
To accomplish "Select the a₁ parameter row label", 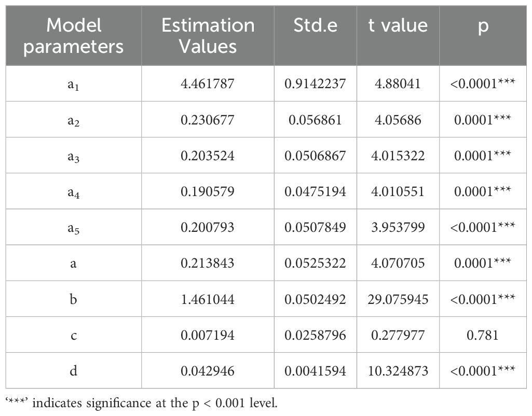I will [x=74, y=84].
